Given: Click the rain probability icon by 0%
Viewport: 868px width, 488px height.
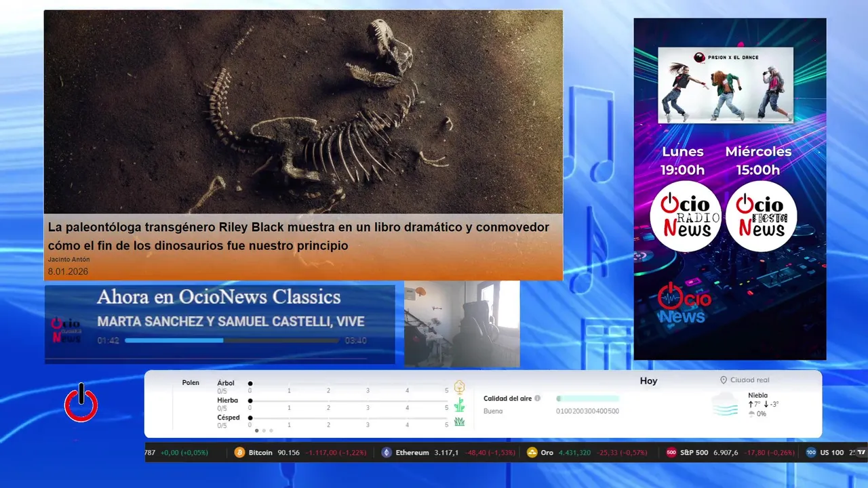Looking at the screenshot, I should (x=751, y=413).
